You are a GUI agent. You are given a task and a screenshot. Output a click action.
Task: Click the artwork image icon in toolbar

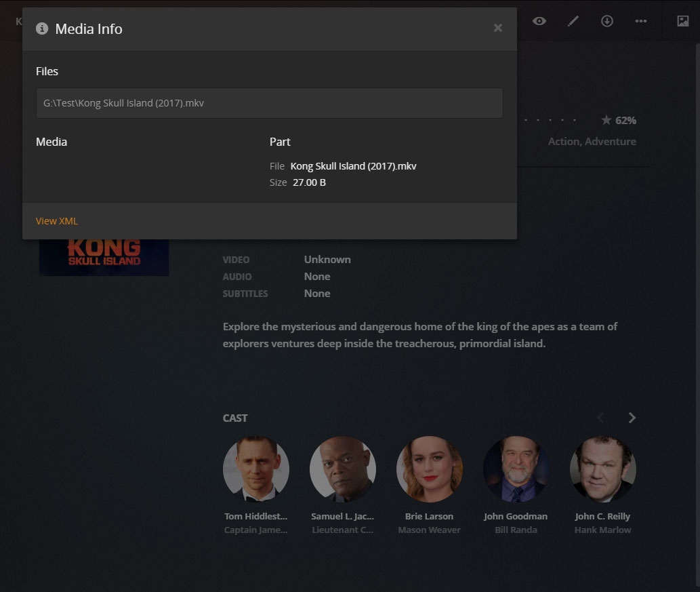(682, 21)
